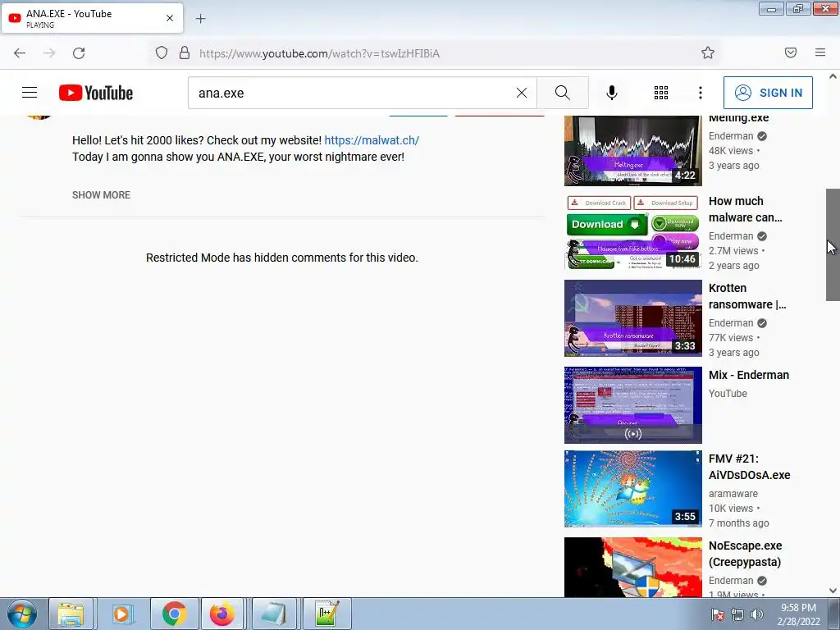View site security lock info
The height and width of the screenshot is (630, 840).
[185, 52]
